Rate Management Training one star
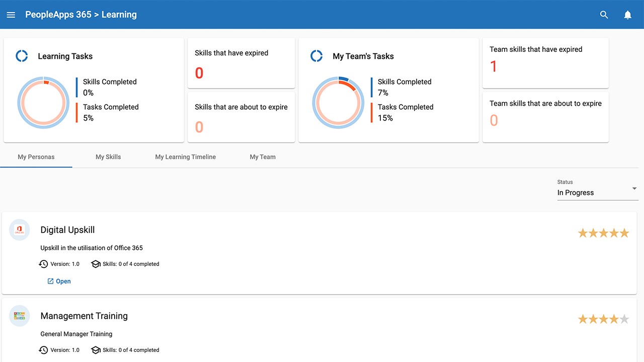 (x=583, y=319)
